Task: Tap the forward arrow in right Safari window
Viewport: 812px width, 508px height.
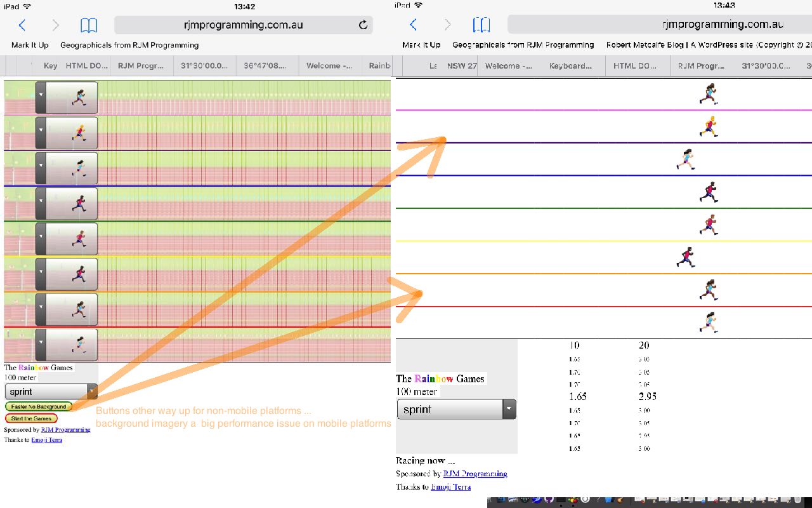Action: (447, 25)
